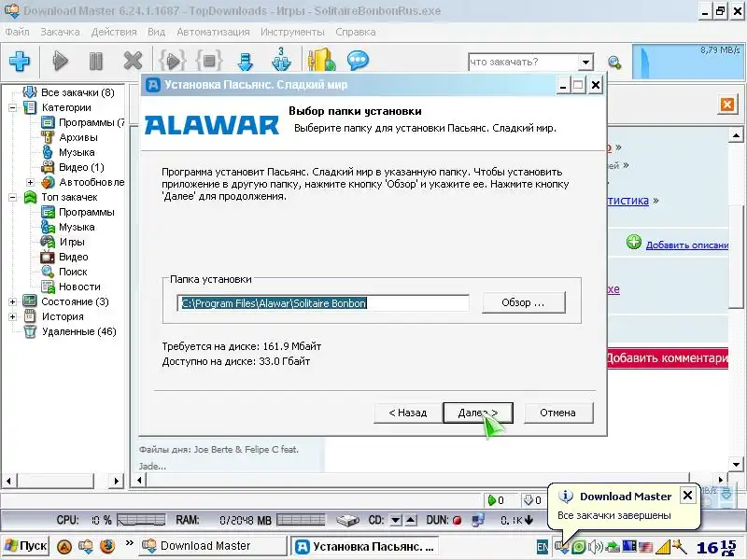
Task: Select Музыка under Категории
Action: (77, 152)
